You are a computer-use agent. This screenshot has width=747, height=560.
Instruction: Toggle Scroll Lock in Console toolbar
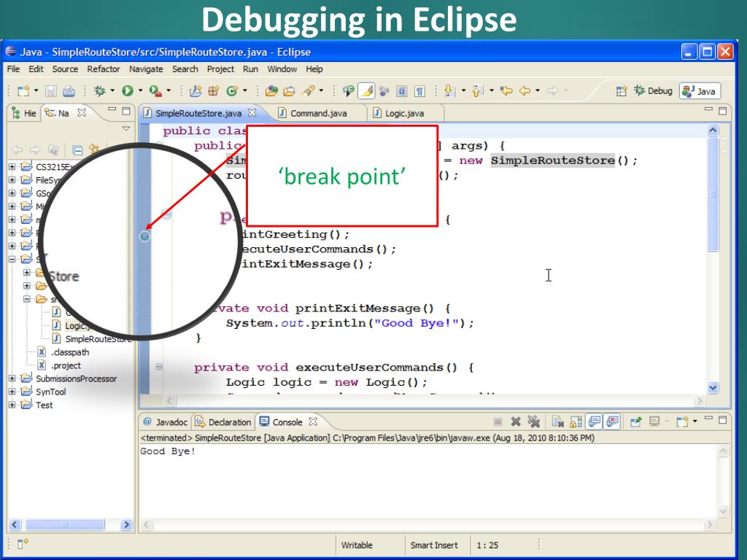tap(576, 421)
